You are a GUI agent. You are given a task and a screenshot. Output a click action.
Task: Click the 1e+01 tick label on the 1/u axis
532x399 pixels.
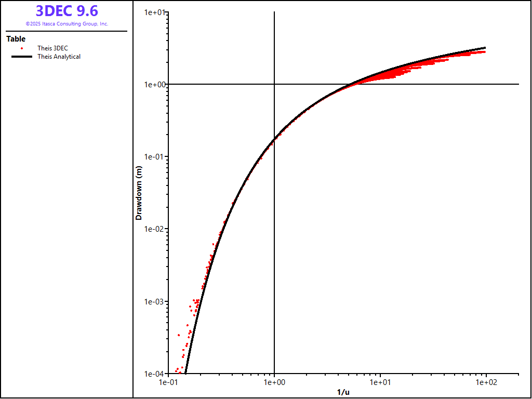[380, 383]
